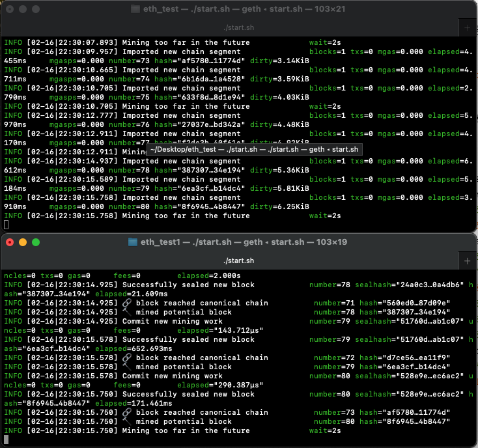Click hash "af5780…11774d" in eth_test1 window
This screenshot has width=478, height=448.
click(404, 413)
